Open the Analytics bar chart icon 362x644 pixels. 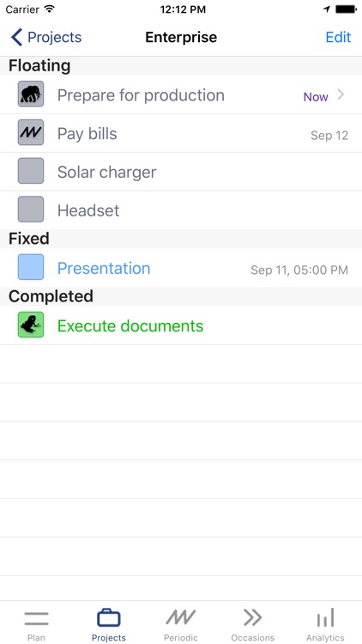[325, 617]
